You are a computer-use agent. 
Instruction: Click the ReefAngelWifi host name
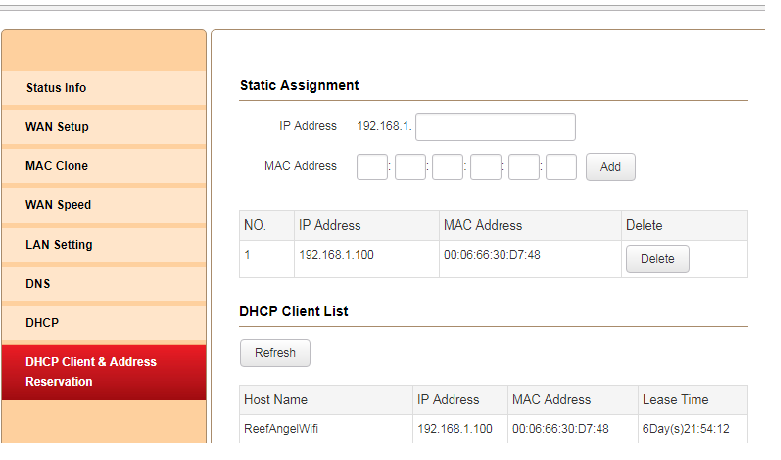pos(281,429)
